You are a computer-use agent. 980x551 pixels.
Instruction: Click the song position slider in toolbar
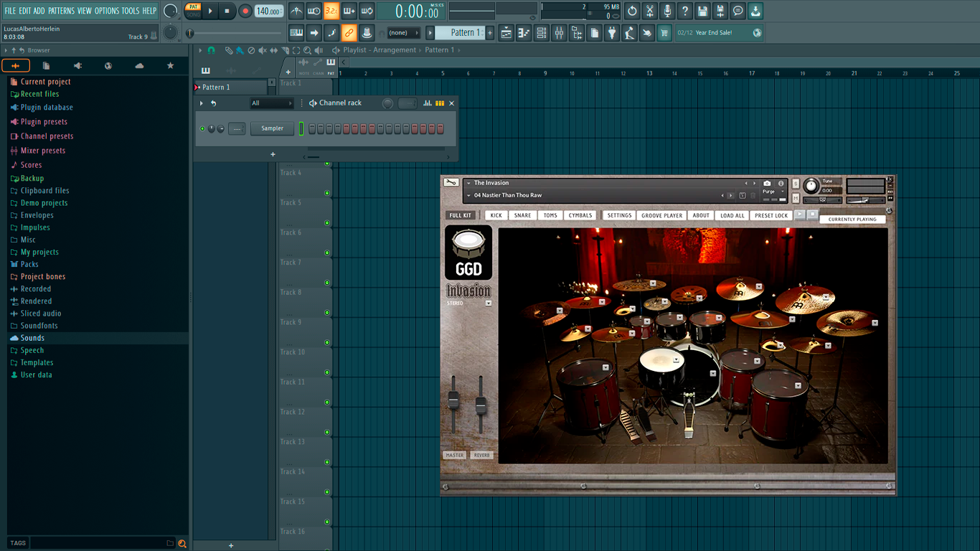click(x=234, y=33)
